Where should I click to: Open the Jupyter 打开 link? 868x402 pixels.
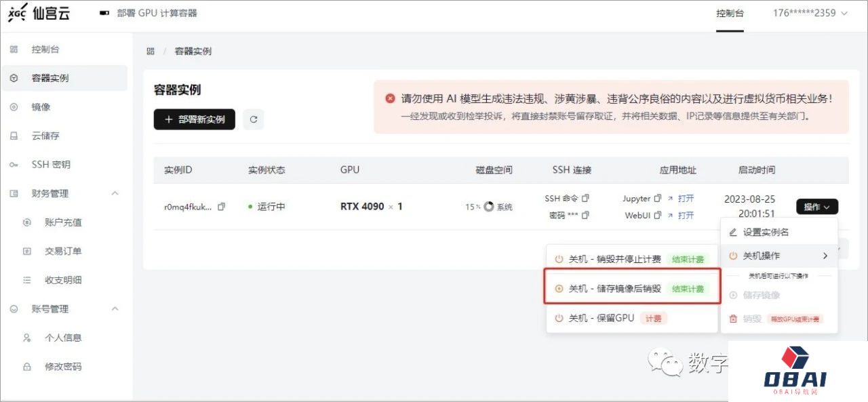pos(686,199)
